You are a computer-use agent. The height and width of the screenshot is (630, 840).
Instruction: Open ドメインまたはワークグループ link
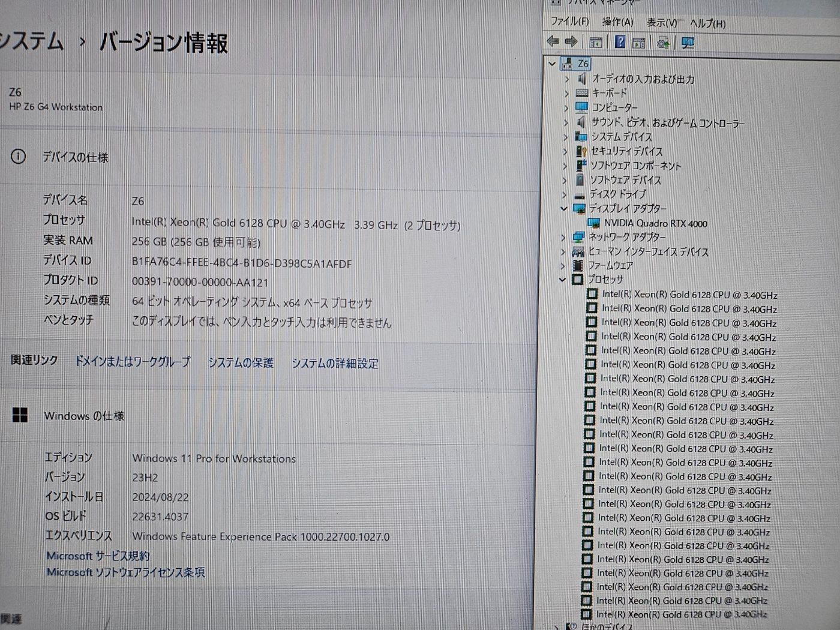pos(132,361)
